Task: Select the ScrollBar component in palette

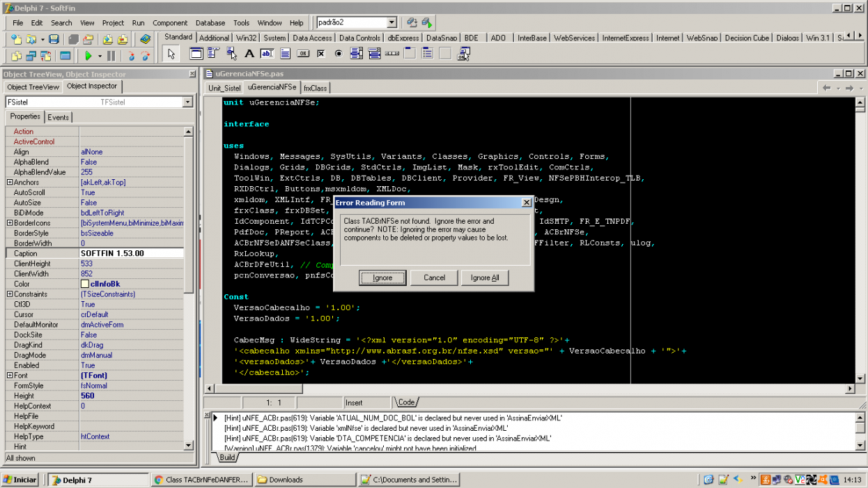Action: pyautogui.click(x=392, y=54)
